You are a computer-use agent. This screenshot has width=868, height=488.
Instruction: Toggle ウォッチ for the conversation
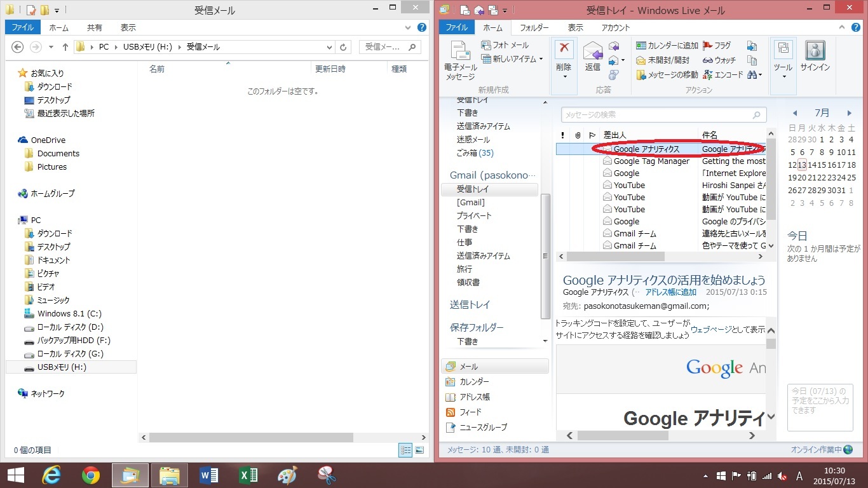point(719,60)
